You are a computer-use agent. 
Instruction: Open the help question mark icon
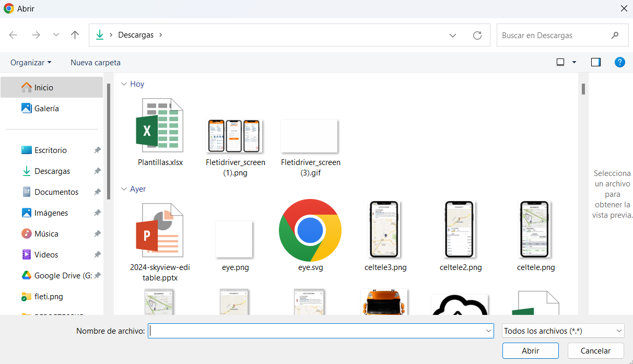click(619, 62)
